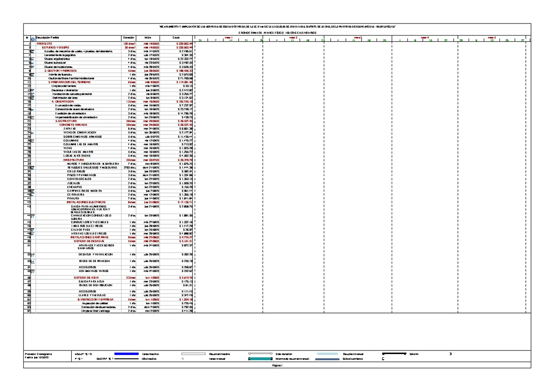Select the "PINTURA" task name
The width and height of the screenshot is (555, 392).
tap(74, 198)
